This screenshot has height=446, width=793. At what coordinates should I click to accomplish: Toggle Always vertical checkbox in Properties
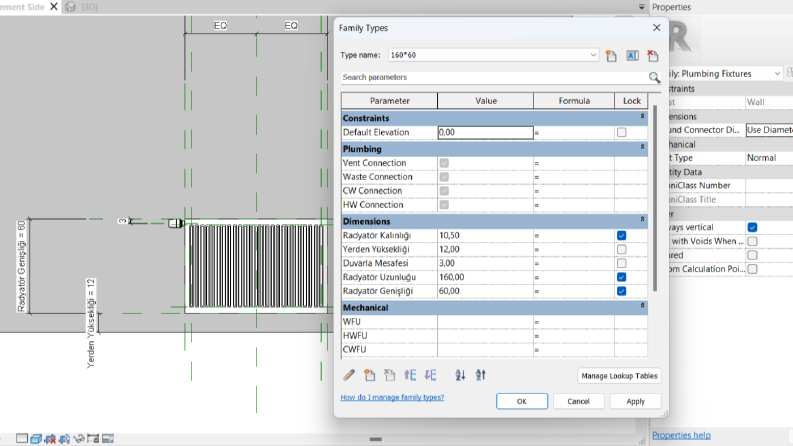pyautogui.click(x=753, y=228)
